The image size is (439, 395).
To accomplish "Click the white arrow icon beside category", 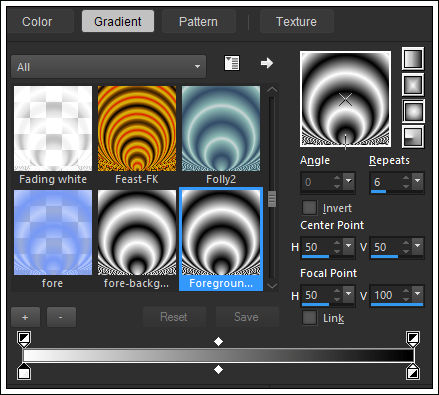I will 267,63.
